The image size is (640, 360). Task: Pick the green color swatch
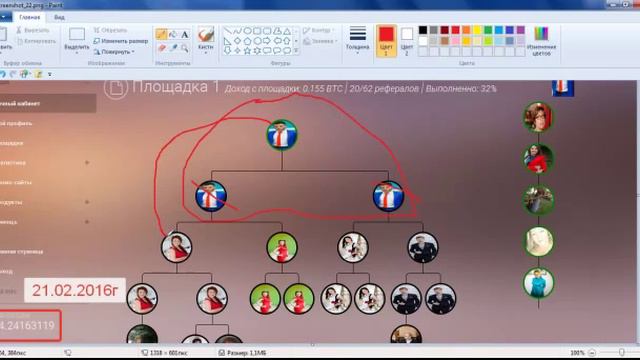point(488,30)
